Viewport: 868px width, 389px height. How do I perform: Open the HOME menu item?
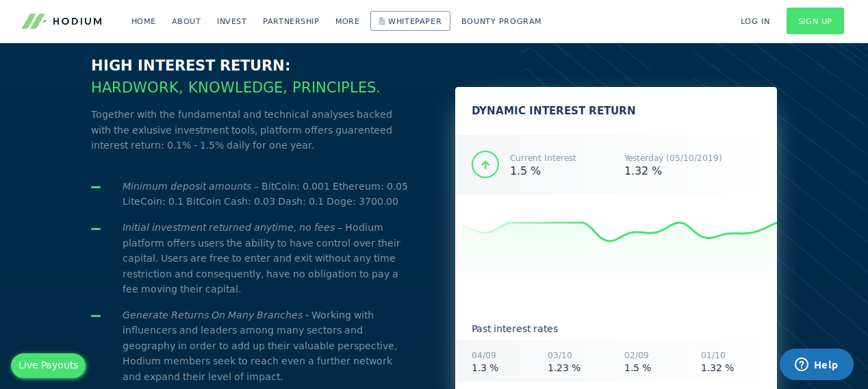[144, 21]
